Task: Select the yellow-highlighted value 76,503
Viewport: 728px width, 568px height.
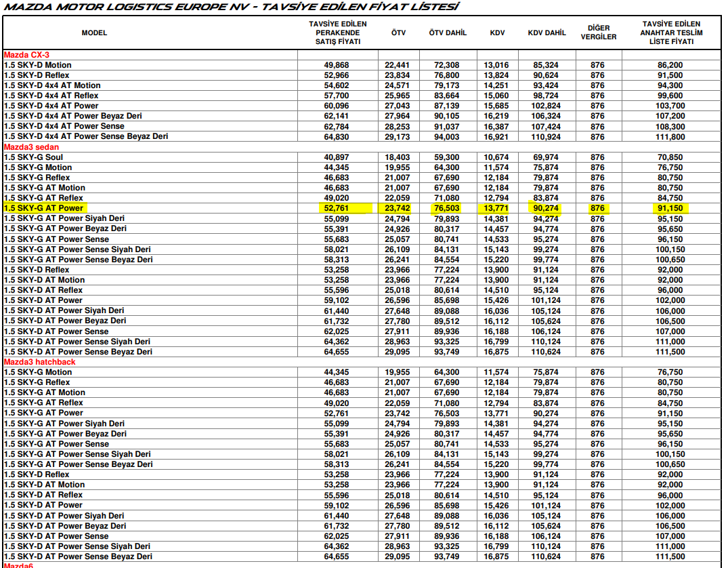Action: (x=447, y=208)
